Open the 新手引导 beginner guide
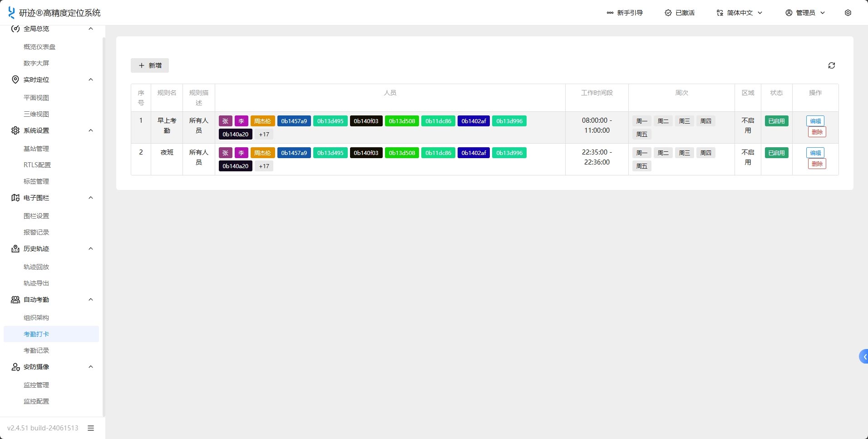868x439 pixels. (625, 13)
